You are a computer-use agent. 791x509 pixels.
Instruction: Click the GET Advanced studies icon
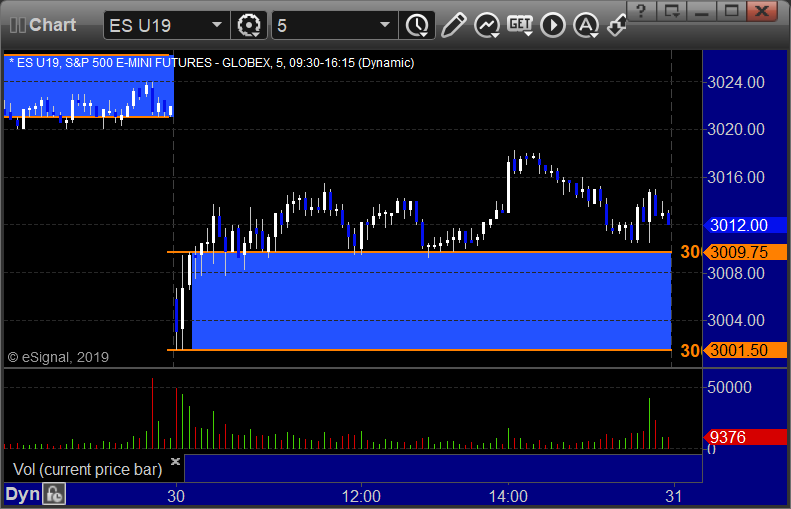click(x=520, y=25)
